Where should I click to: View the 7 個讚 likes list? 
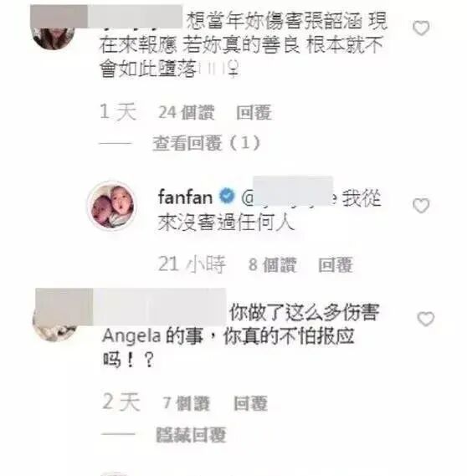(187, 403)
